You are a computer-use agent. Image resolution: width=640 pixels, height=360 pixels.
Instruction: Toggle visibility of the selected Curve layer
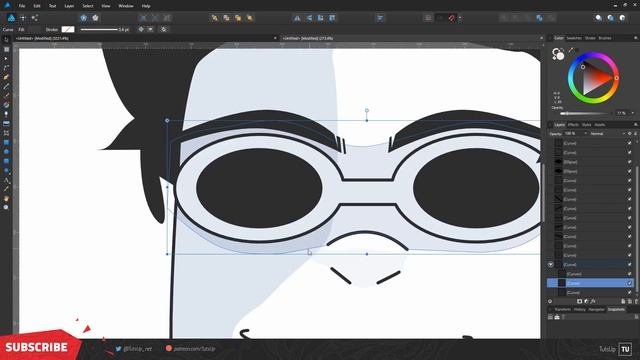629,283
